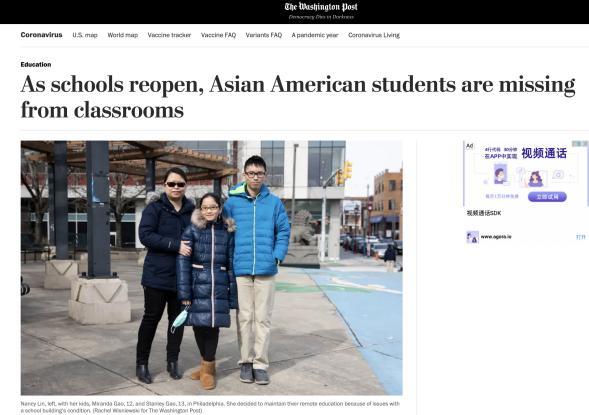Open the ad's blue link at right

(580, 237)
